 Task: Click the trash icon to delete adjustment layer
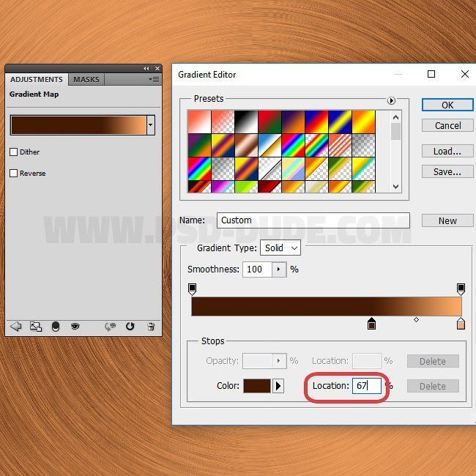[x=151, y=327]
